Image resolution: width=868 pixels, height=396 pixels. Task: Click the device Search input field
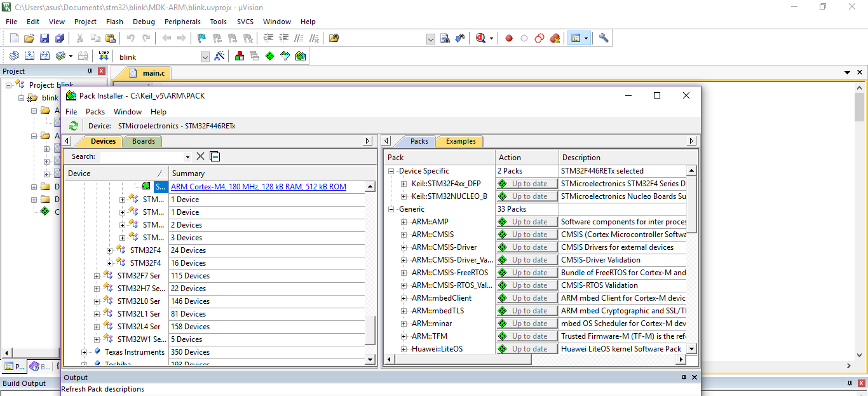[141, 157]
